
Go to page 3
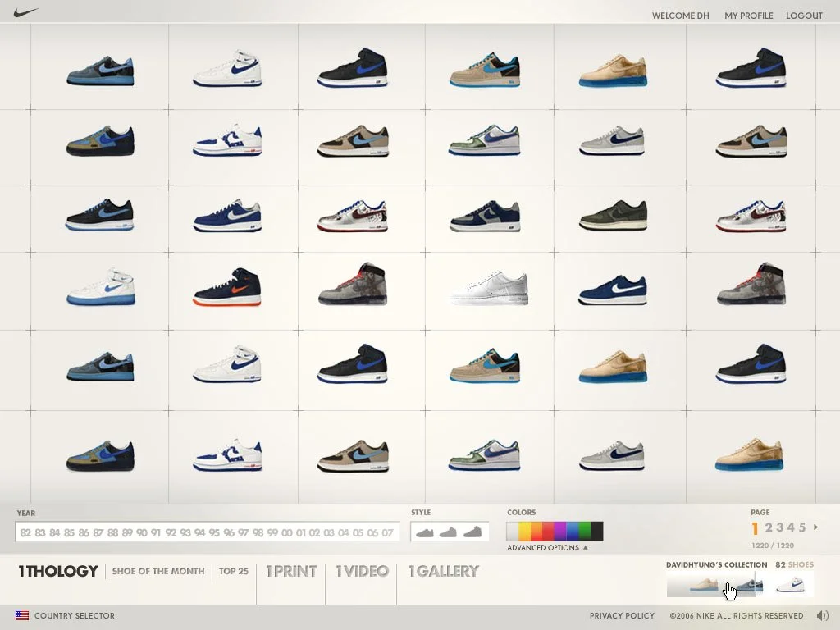tap(780, 527)
